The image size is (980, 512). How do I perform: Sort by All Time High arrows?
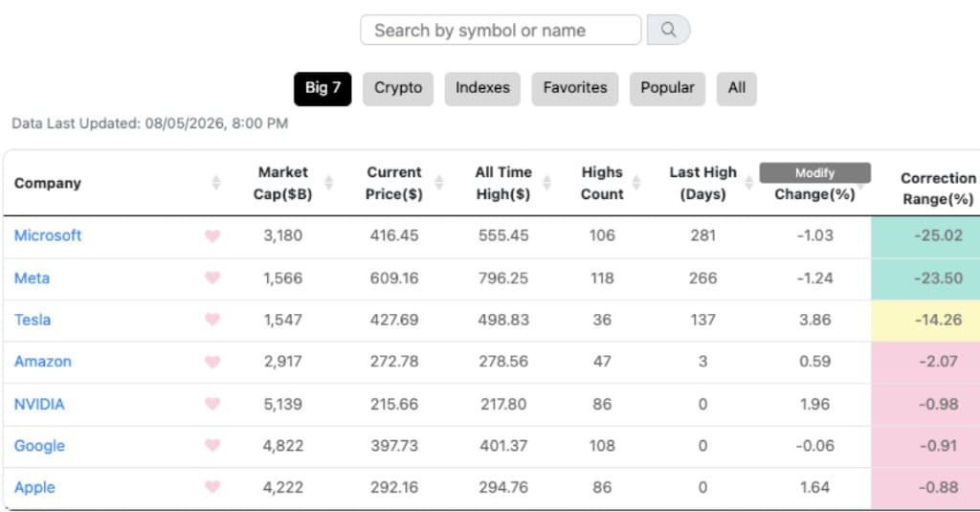(547, 183)
